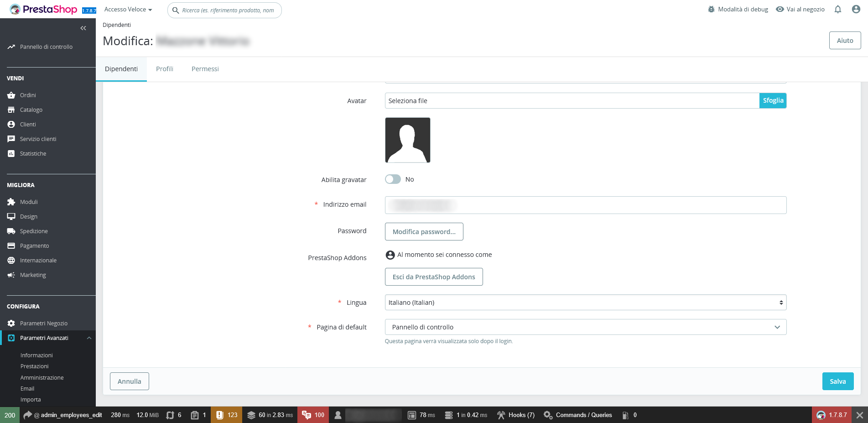The width and height of the screenshot is (868, 423).
Task: Click the Dipendenti breadcrumb link
Action: (117, 25)
